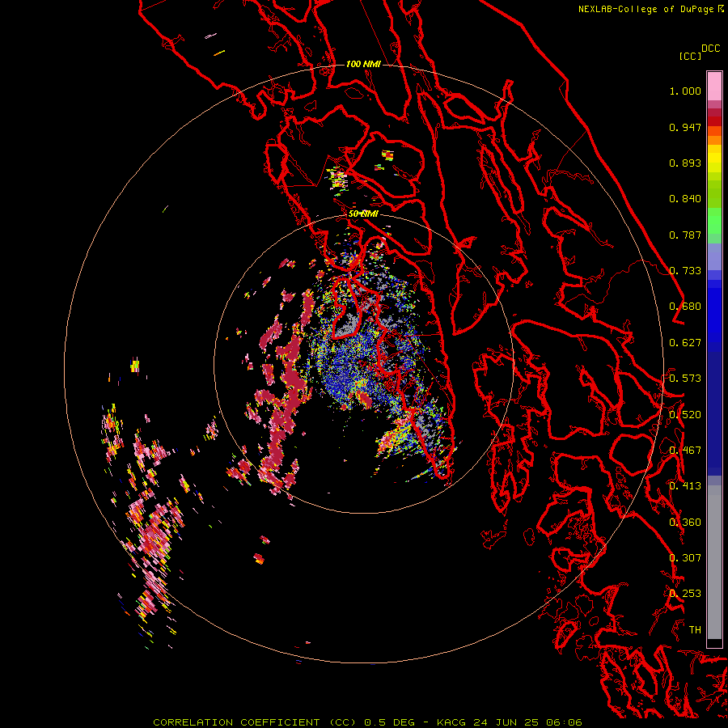
Task: Click the 0.520 scale value
Action: (x=685, y=415)
